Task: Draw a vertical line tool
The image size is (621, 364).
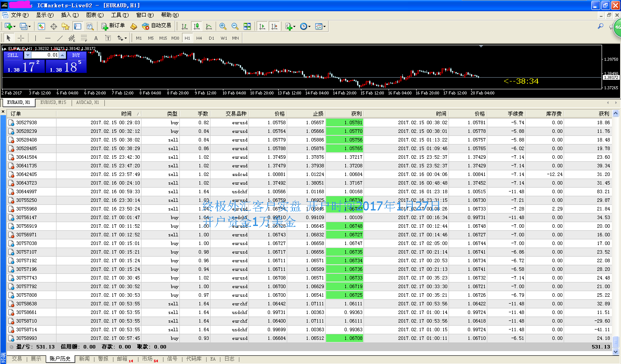Action: click(35, 38)
